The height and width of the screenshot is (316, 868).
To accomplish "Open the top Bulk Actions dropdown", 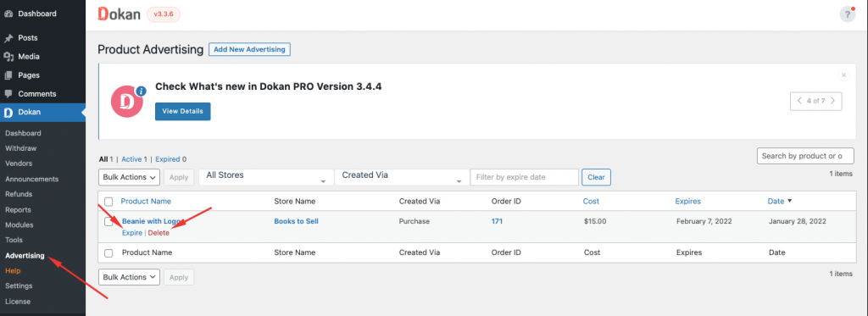I will (x=129, y=177).
